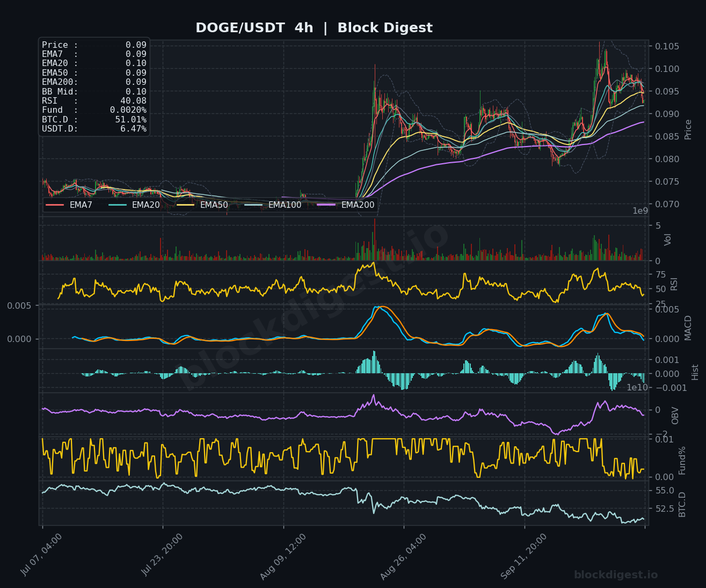Click the 0.070 price-axis tick label
Viewport: 706px width, 588px height.
point(667,204)
